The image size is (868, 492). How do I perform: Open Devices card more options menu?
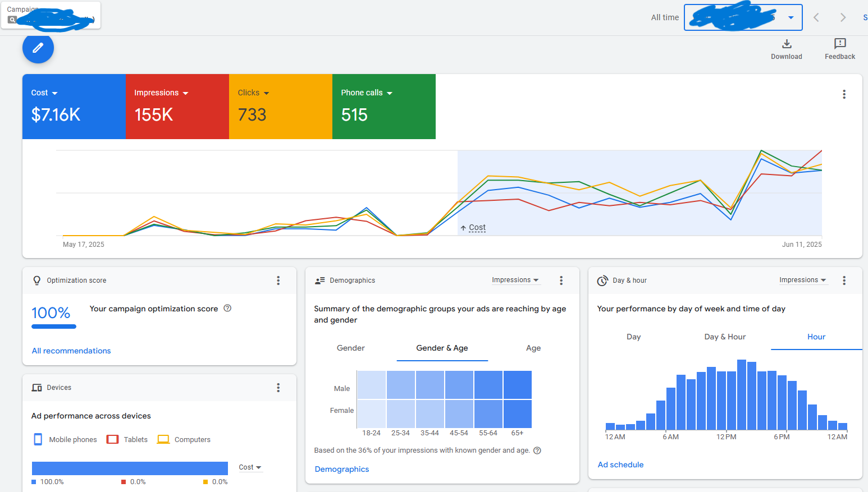(x=278, y=388)
